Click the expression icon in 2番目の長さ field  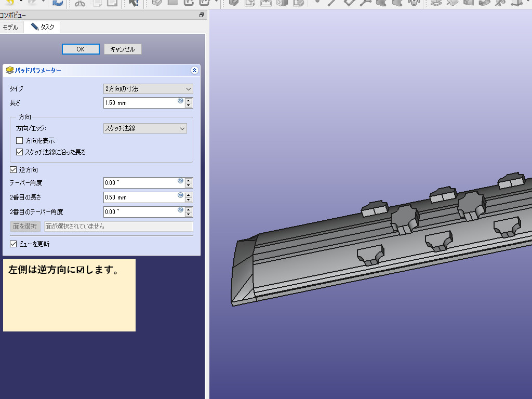click(180, 196)
